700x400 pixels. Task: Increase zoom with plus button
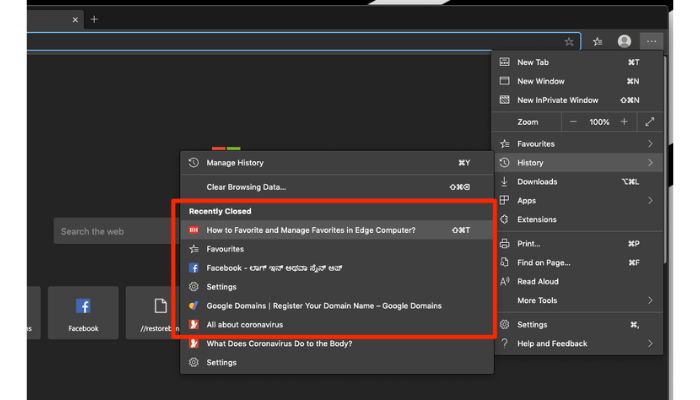pyautogui.click(x=624, y=122)
